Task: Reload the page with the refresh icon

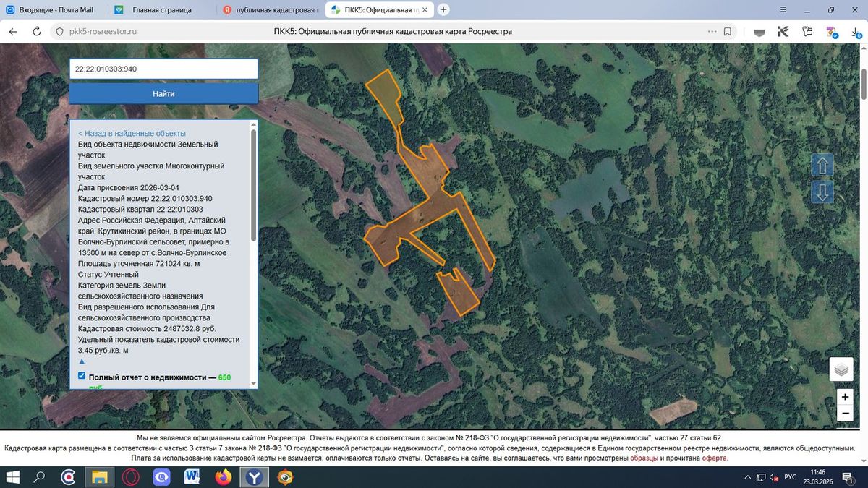Action: (37, 32)
